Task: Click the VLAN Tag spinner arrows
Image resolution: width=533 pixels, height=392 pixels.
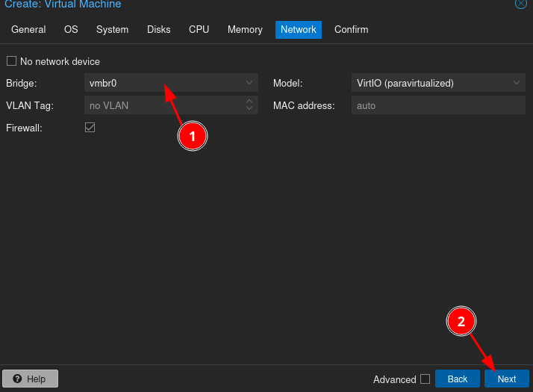Action: pyautogui.click(x=249, y=105)
